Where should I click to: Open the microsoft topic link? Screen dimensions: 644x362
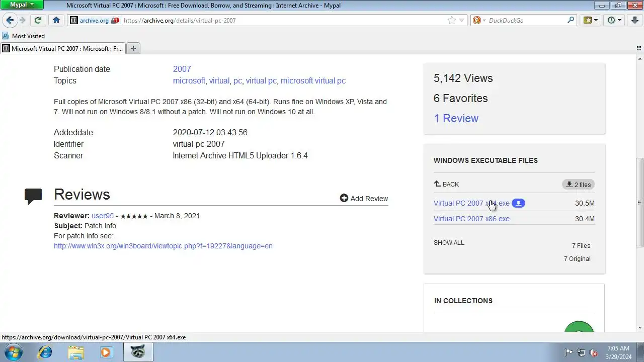coord(189,80)
